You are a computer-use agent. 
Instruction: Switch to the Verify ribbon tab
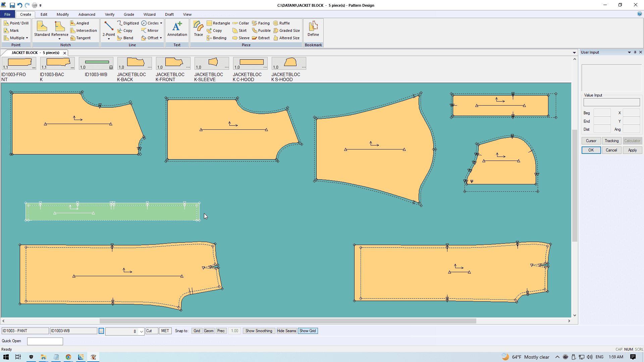coord(110,14)
